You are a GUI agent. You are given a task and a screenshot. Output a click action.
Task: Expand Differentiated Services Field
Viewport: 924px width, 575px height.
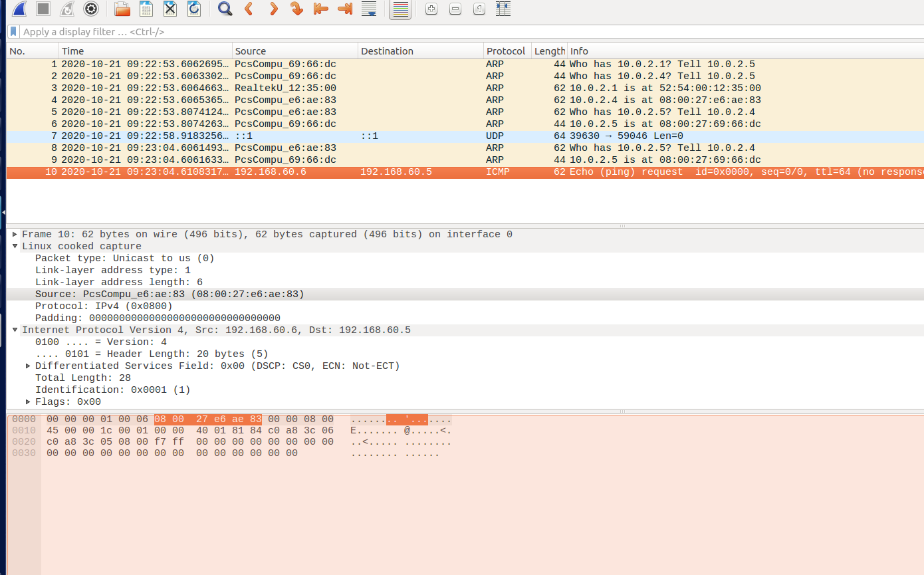pyautogui.click(x=29, y=366)
